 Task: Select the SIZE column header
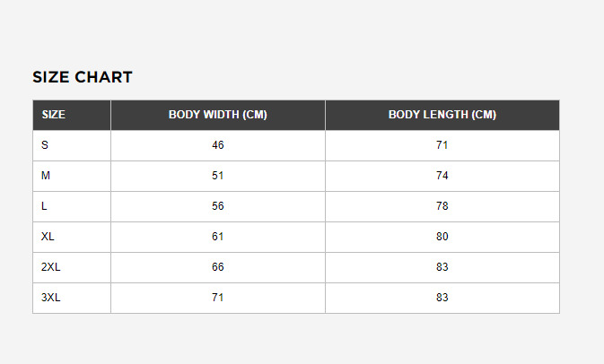point(54,115)
